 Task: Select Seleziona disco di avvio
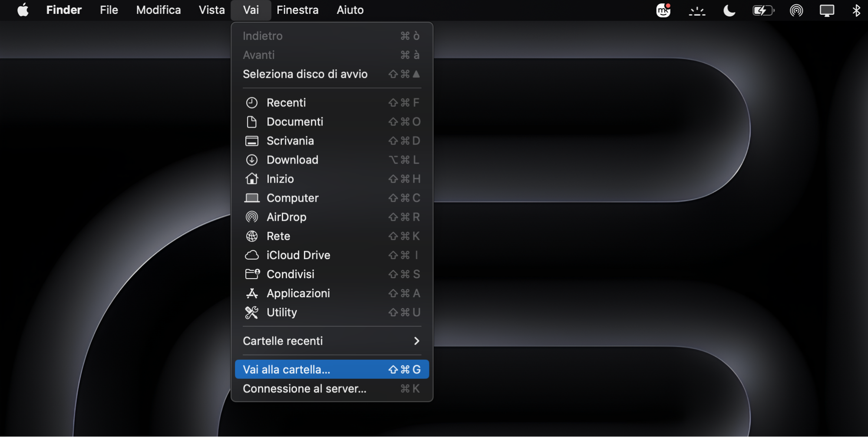pyautogui.click(x=305, y=74)
